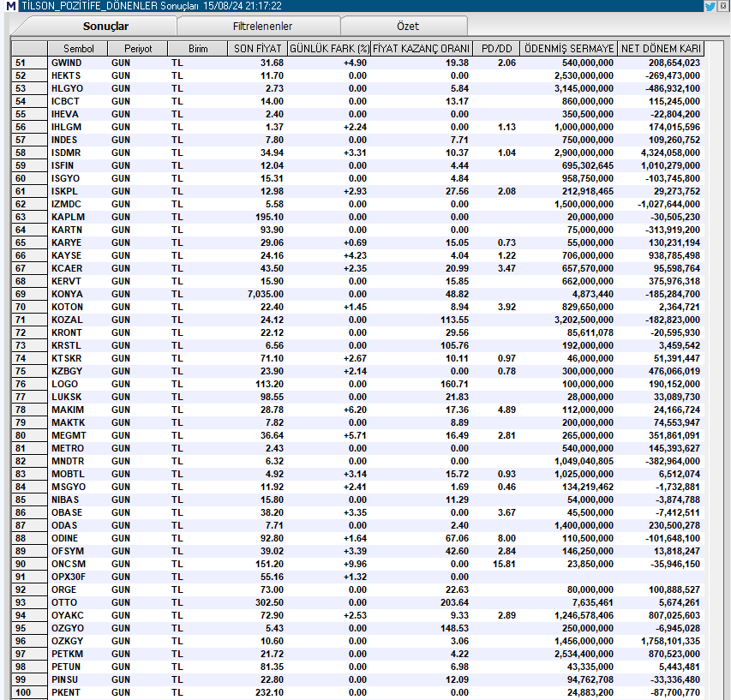Sort by the Sembol column header
This screenshot has width=731, height=700.
click(78, 49)
